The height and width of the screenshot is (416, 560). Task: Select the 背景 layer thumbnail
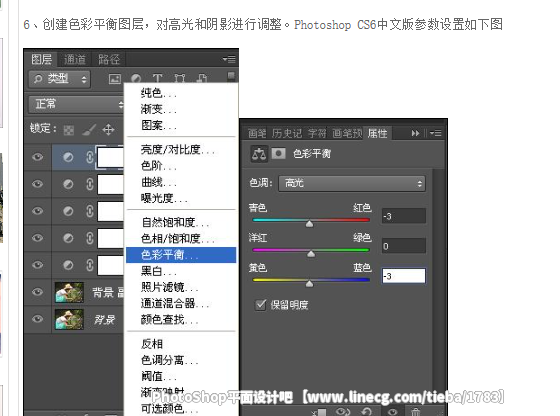pos(69,319)
